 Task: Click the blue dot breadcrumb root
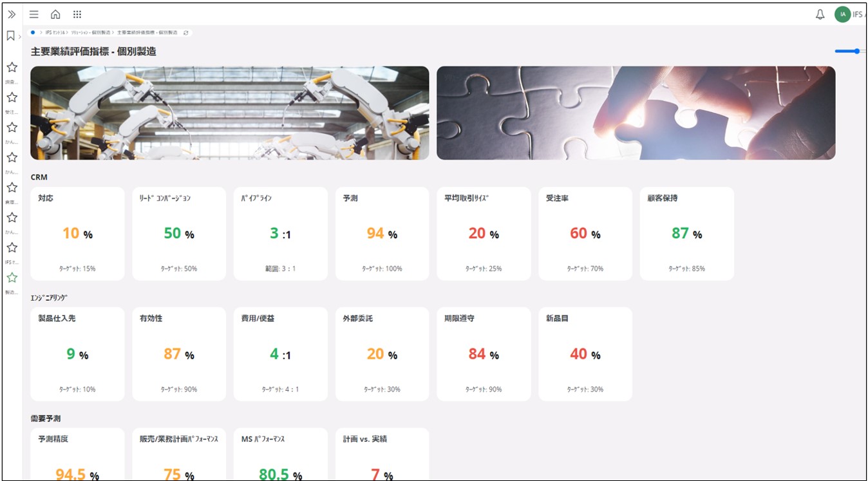tap(33, 32)
